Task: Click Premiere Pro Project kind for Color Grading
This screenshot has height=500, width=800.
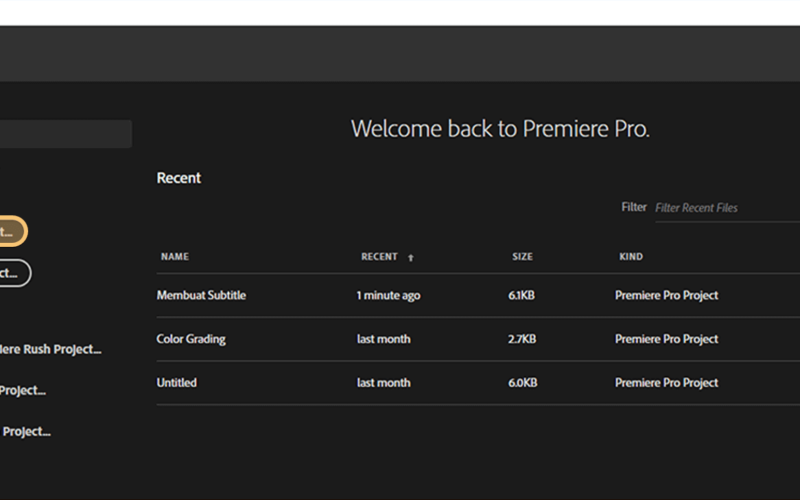Action: [666, 339]
